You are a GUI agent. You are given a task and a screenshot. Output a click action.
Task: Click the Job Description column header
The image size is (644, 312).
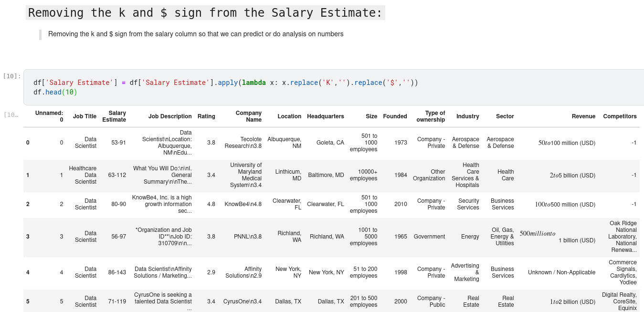(x=170, y=116)
